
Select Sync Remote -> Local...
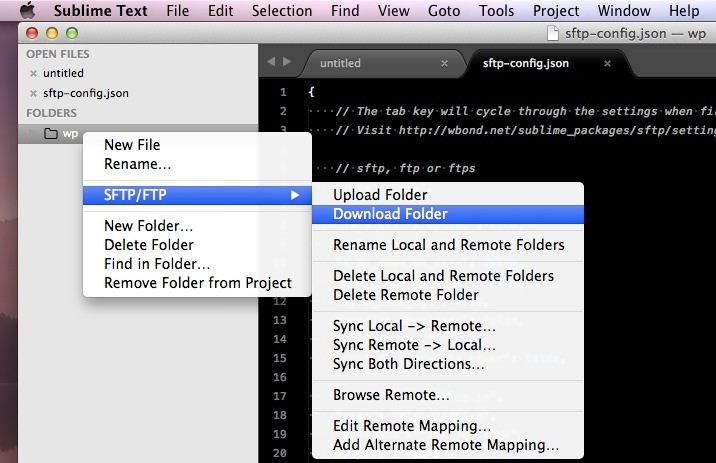[x=448, y=345]
